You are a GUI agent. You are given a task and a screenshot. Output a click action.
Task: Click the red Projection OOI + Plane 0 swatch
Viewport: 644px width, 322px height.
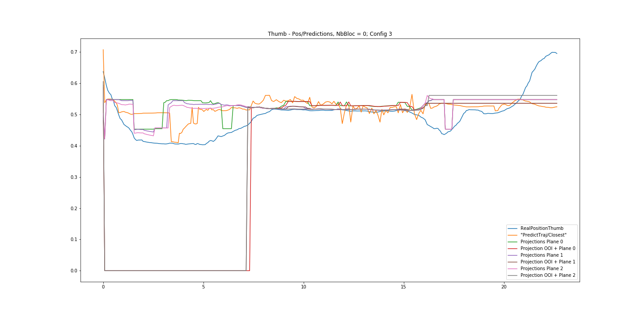[x=513, y=248]
